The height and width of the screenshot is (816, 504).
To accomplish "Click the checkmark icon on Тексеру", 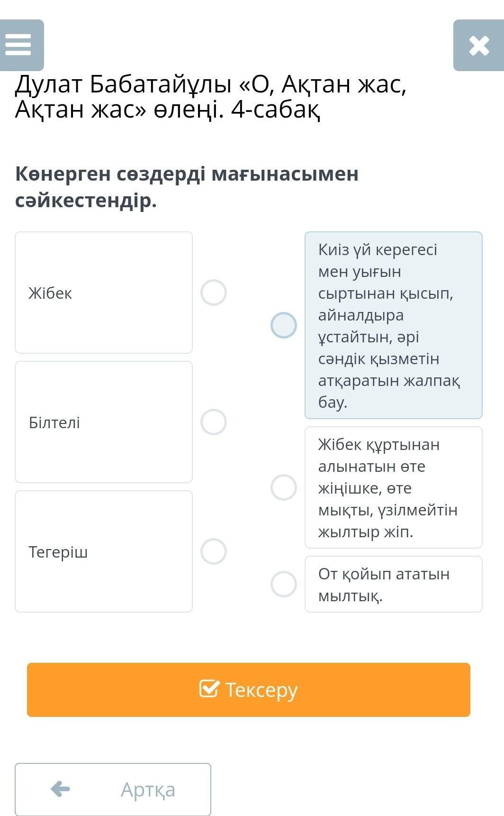I will pos(209,688).
